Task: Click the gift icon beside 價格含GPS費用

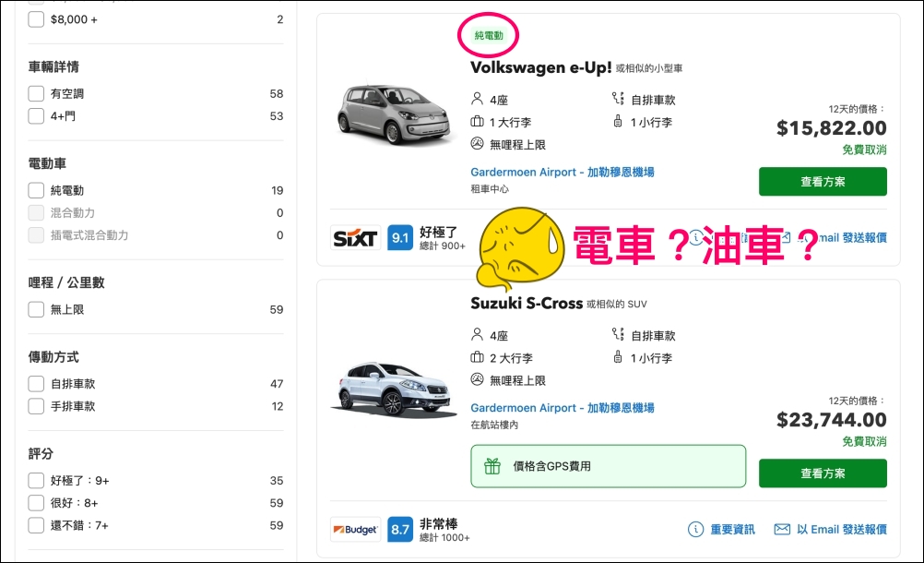Action: [492, 466]
